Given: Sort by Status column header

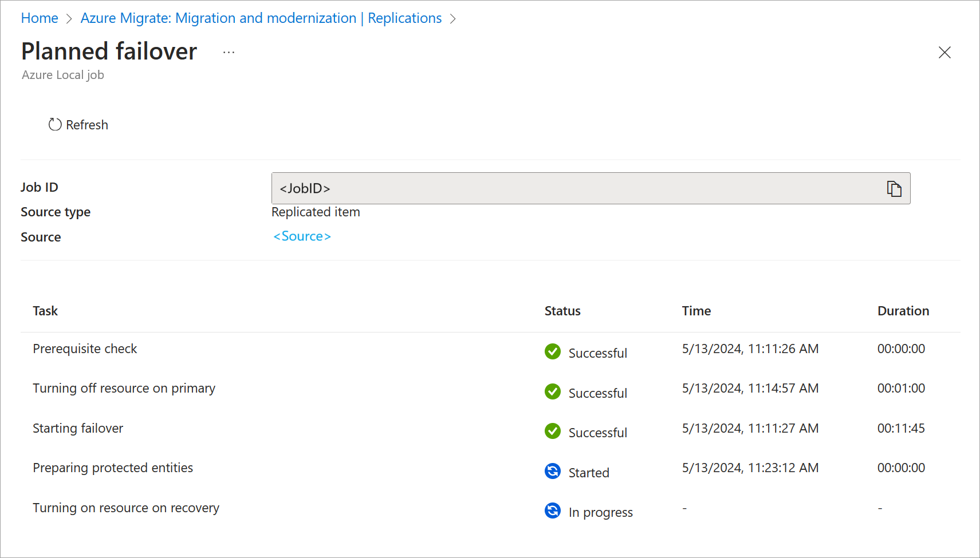Looking at the screenshot, I should pos(562,311).
